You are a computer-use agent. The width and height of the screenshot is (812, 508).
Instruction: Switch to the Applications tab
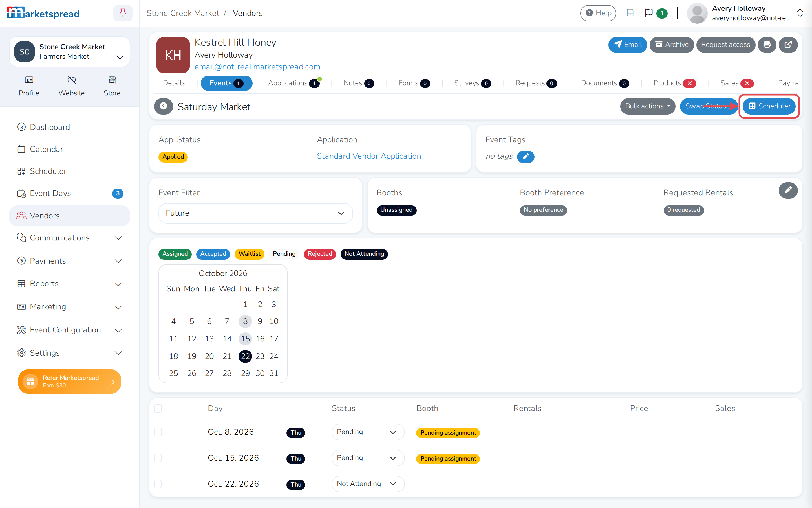294,83
